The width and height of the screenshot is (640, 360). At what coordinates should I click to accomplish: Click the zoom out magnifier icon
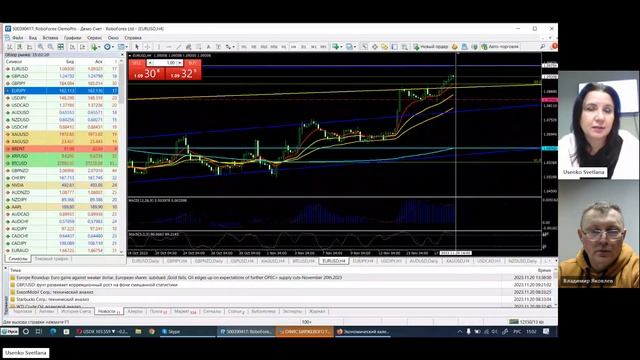point(50,47)
